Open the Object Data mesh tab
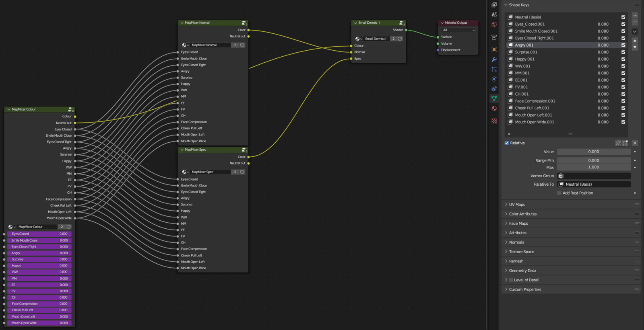644x330 pixels. [494, 98]
